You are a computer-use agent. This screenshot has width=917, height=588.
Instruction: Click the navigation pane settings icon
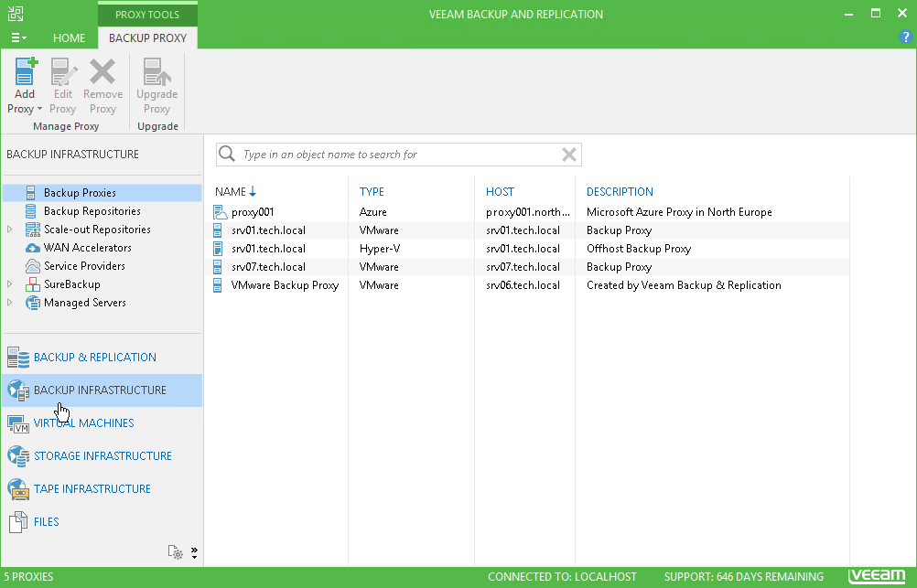pyautogui.click(x=176, y=551)
